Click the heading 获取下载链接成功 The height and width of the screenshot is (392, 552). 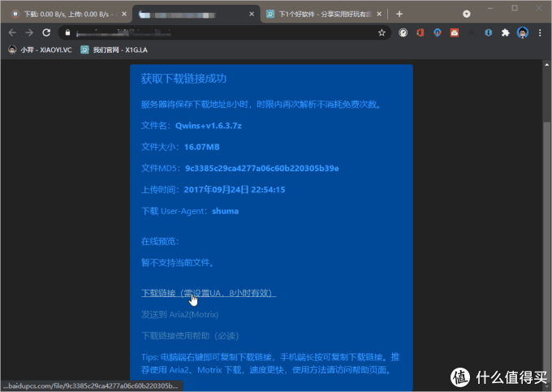coord(183,79)
